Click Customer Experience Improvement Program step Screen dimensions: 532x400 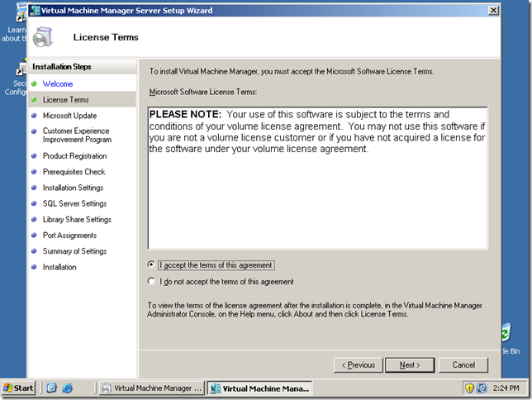coord(77,136)
